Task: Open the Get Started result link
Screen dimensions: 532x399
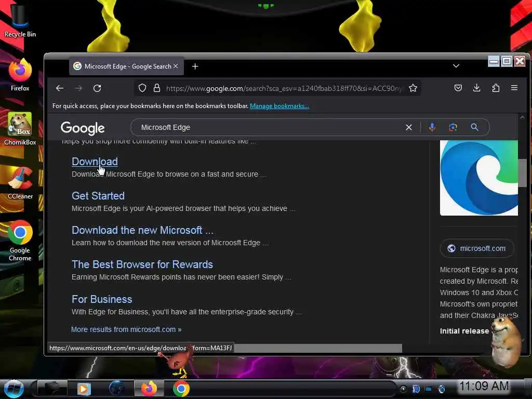Action: coord(98,196)
